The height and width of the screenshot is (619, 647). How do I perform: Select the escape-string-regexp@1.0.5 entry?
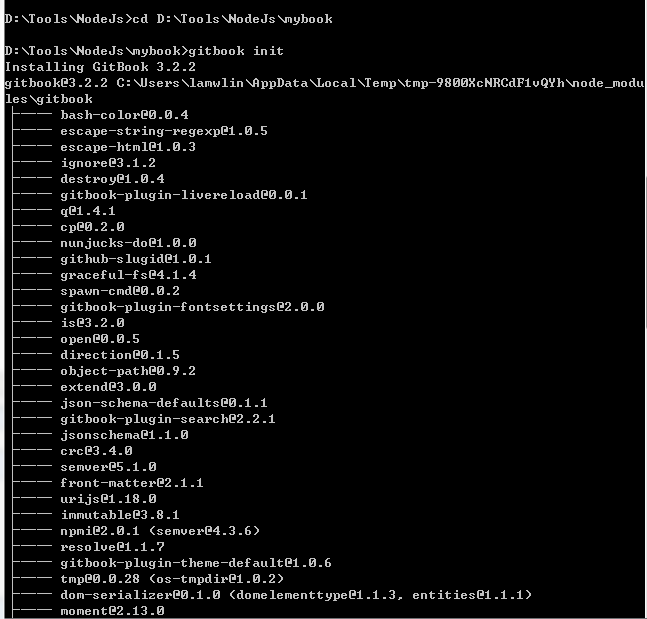click(x=164, y=131)
